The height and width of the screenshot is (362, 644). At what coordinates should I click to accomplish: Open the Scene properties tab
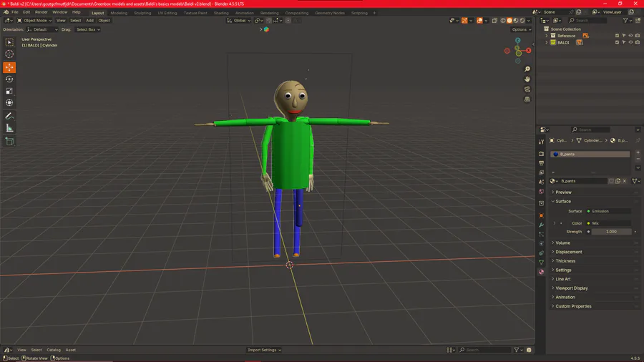542,182
